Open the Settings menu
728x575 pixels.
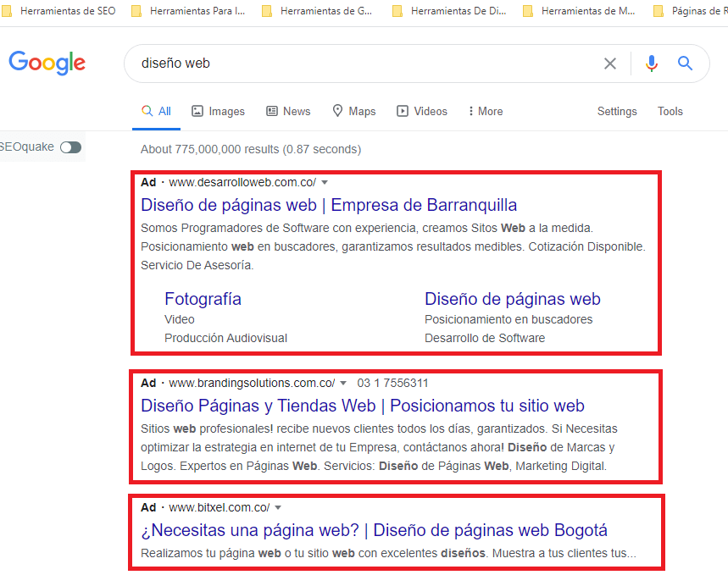[x=617, y=112]
